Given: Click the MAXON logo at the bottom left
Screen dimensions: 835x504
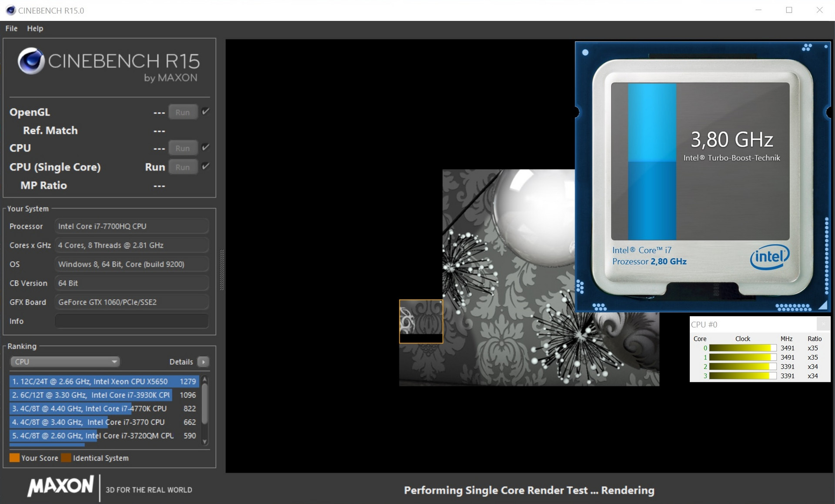Looking at the screenshot, I should pos(60,486).
